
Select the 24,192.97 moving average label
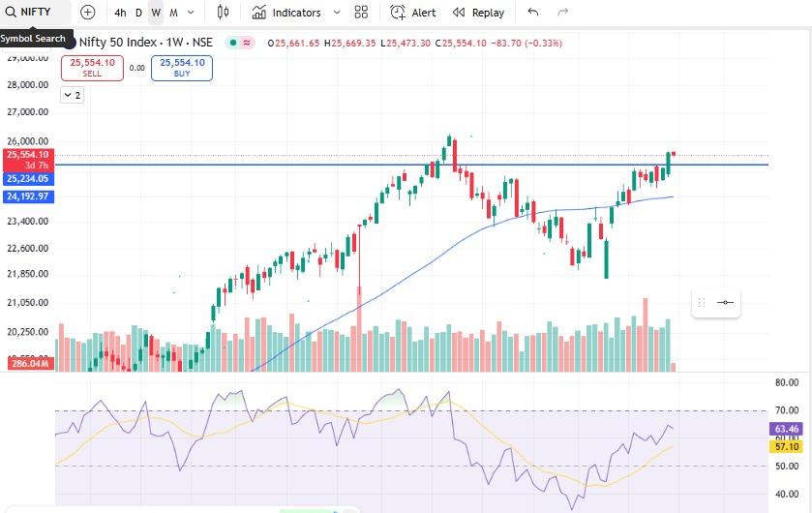[x=28, y=196]
